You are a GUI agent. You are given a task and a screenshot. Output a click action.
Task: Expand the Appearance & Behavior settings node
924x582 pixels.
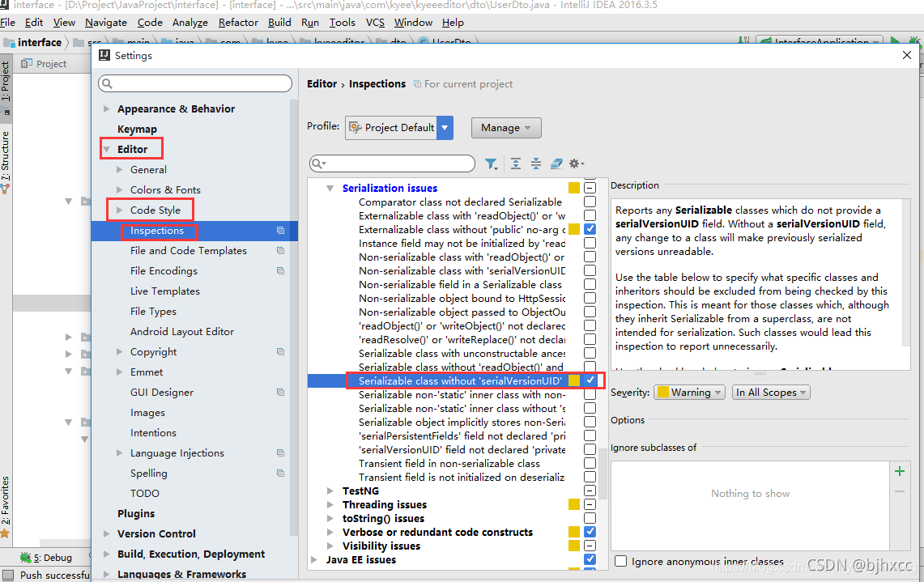coord(107,108)
